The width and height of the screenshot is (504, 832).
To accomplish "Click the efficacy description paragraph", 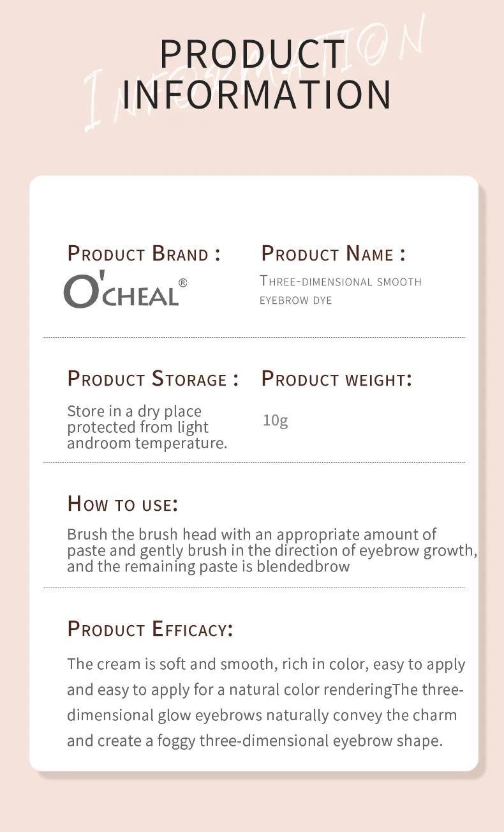I will 266,702.
